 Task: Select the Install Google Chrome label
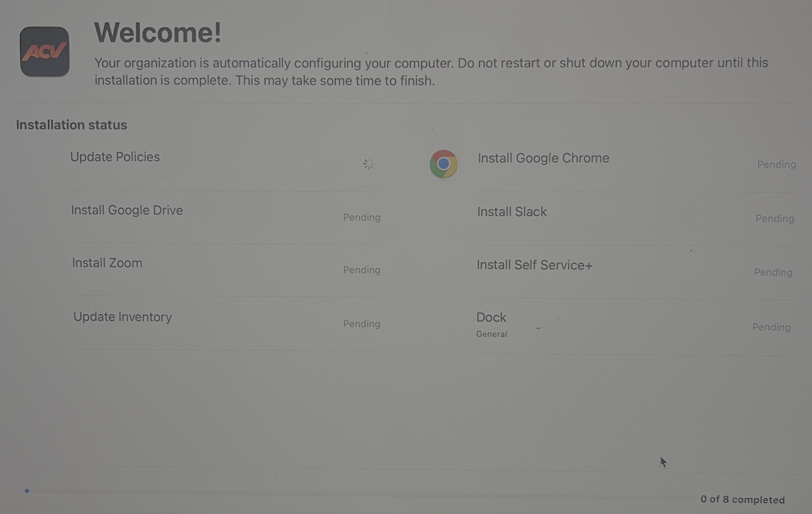coord(543,158)
